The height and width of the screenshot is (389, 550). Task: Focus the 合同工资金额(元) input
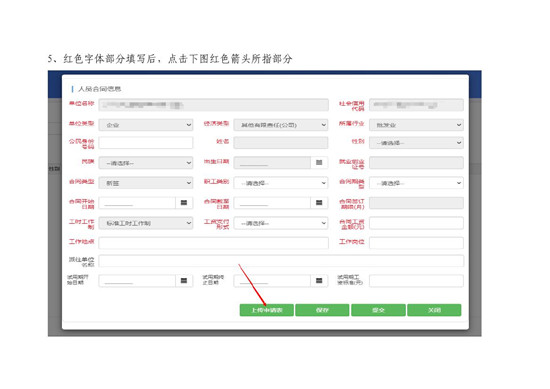tap(416, 223)
